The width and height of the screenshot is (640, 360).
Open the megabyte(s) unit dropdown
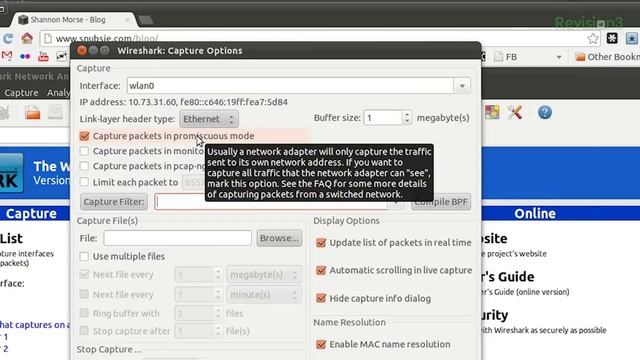(x=264, y=275)
